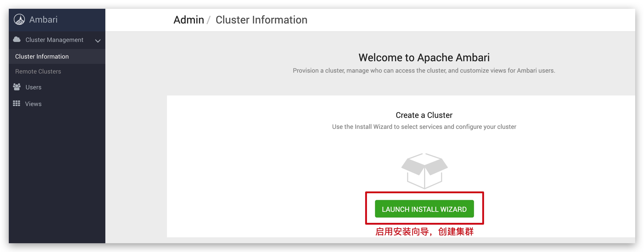The image size is (644, 252).
Task: Click the open box cluster icon
Action: (x=424, y=171)
